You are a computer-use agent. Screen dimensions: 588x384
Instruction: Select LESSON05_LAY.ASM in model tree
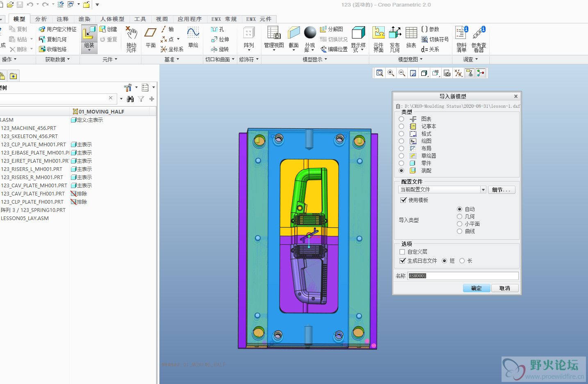point(25,218)
